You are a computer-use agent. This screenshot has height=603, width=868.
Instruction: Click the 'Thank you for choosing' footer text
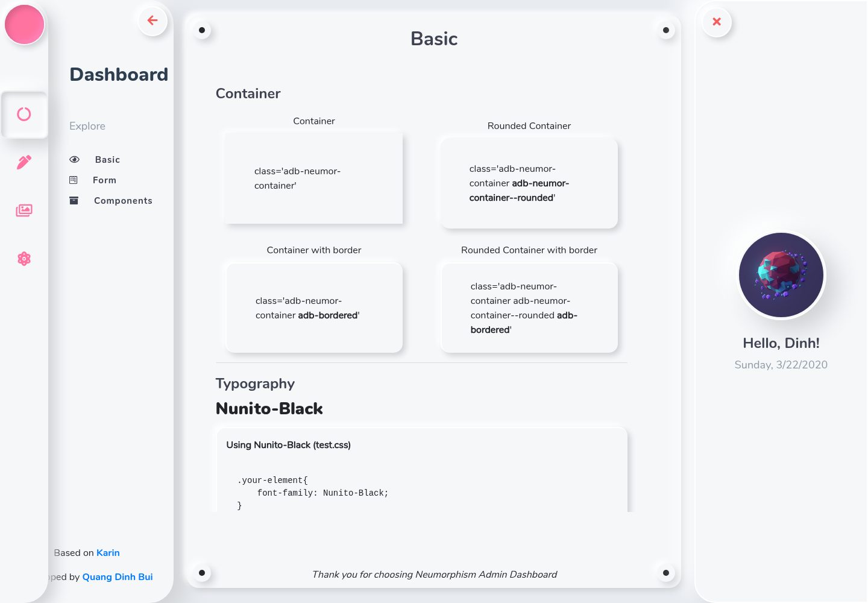435,575
